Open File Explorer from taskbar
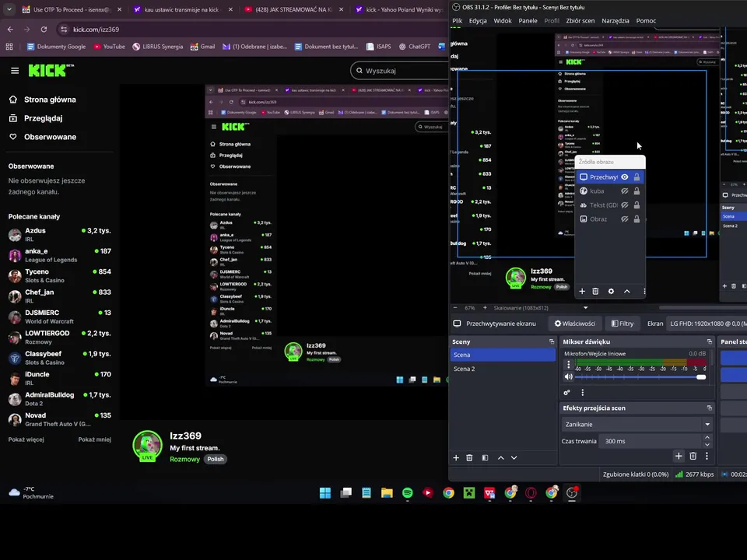Screen dimensions: 747x560 387,493
